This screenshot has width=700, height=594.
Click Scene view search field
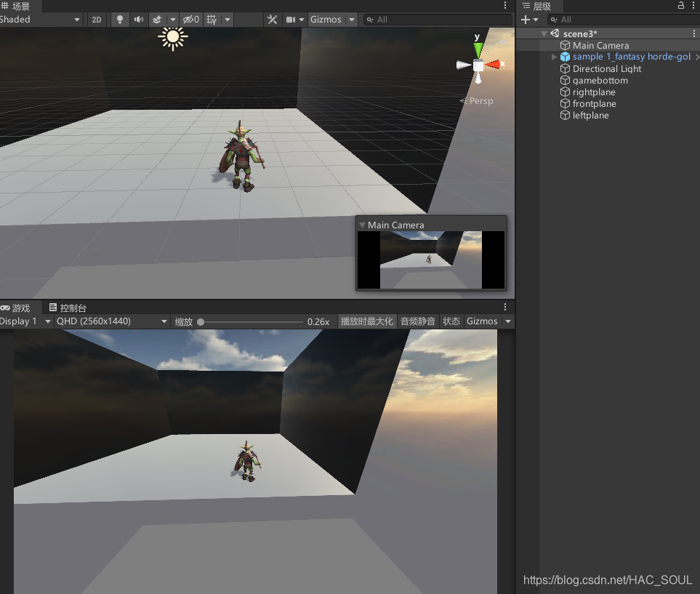(x=438, y=20)
